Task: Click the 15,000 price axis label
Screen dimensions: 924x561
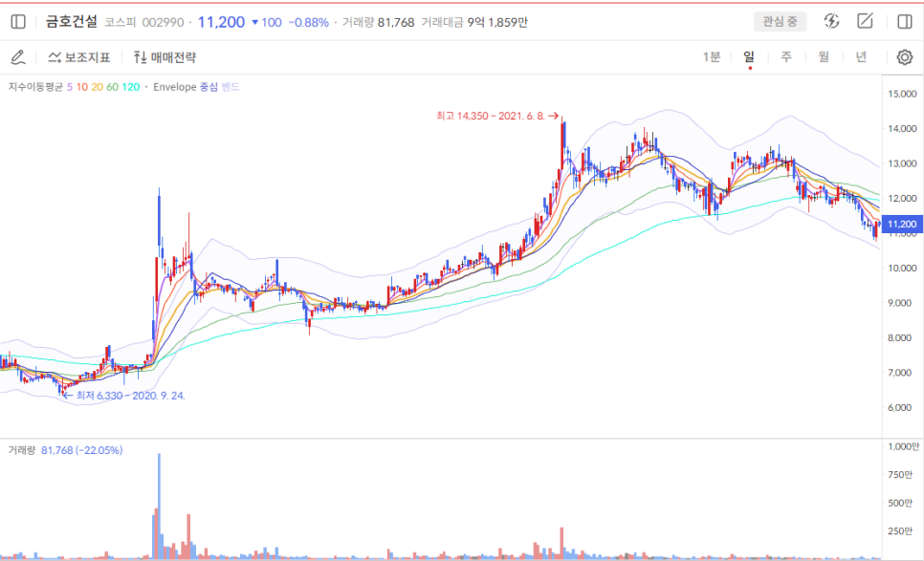Action: (902, 94)
